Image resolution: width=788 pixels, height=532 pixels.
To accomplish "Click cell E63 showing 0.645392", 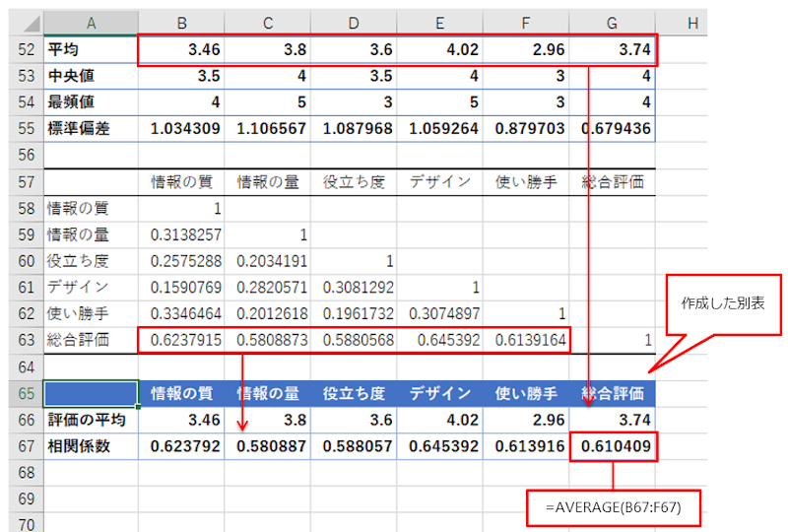I will point(440,340).
